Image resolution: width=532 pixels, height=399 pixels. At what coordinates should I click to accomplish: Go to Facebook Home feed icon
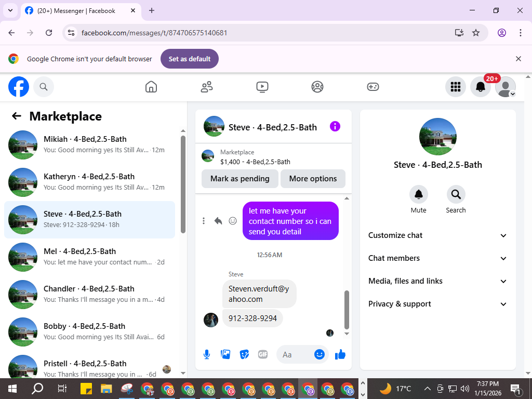pyautogui.click(x=151, y=87)
